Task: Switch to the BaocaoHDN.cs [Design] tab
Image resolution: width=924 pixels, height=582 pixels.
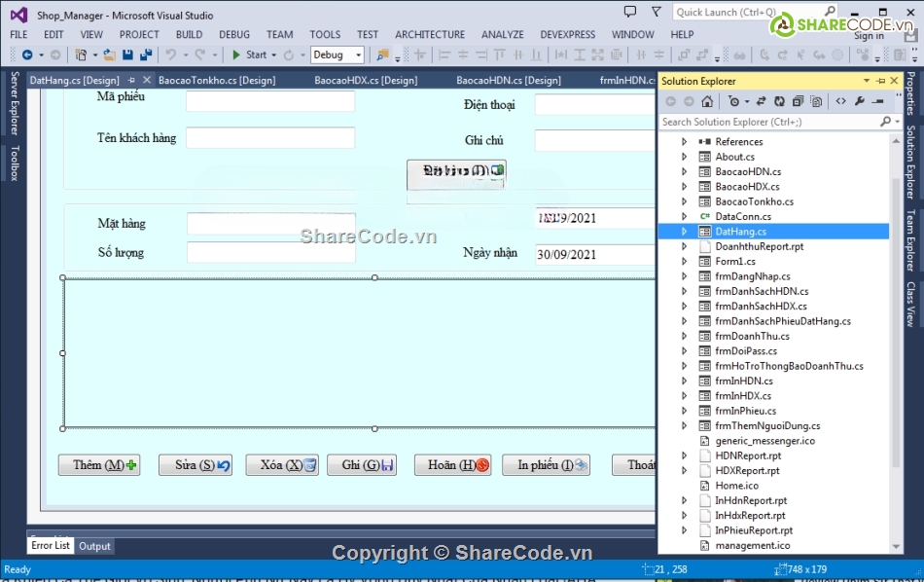Action: pyautogui.click(x=509, y=80)
